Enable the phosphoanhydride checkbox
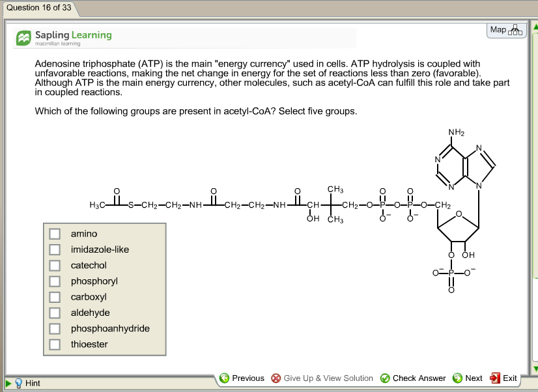The width and height of the screenshot is (538, 392). (55, 328)
